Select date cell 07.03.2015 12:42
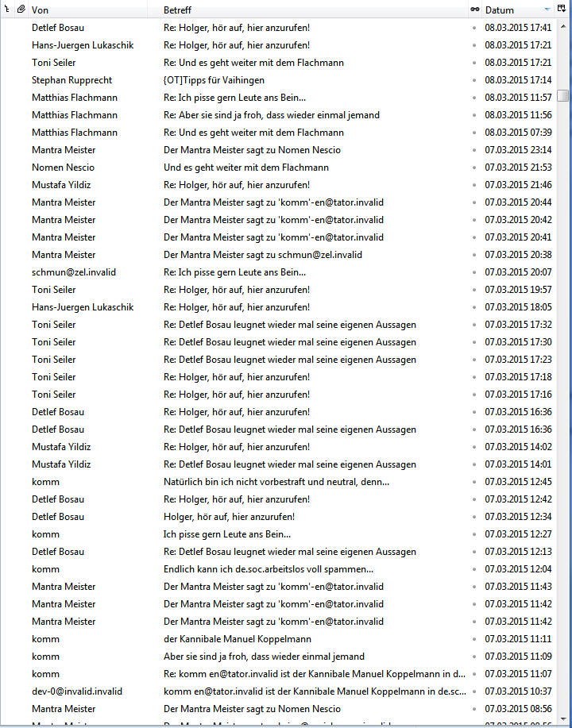The height and width of the screenshot is (728, 572). (518, 499)
